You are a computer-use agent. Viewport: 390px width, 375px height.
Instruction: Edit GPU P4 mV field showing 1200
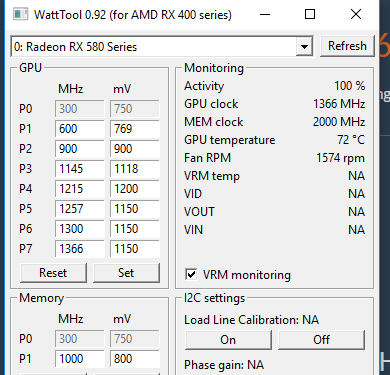135,189
